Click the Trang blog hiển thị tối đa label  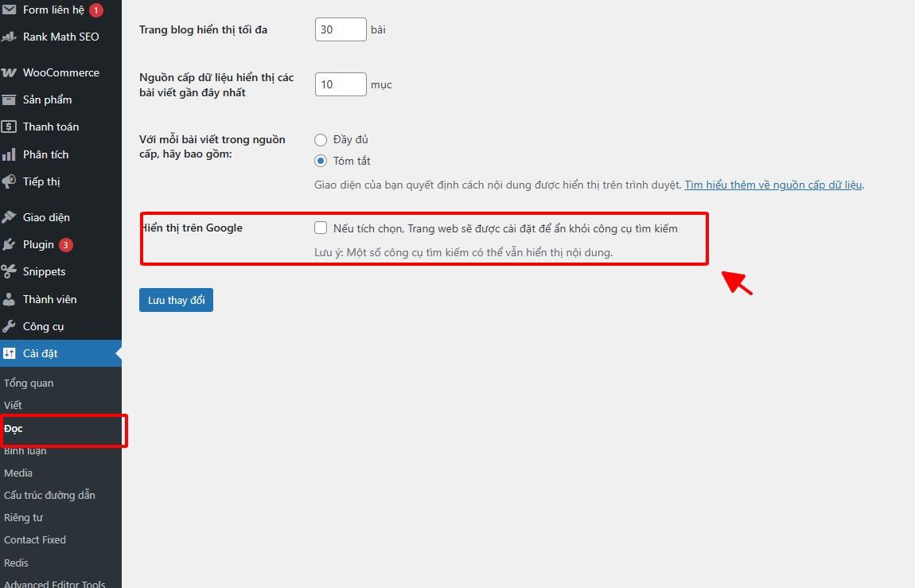coord(203,29)
